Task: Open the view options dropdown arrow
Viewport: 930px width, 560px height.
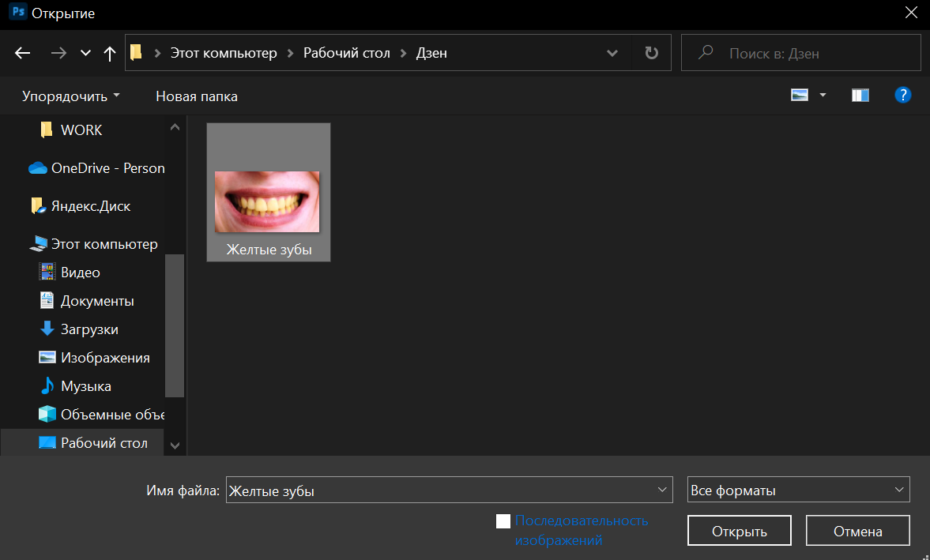Action: tap(823, 95)
